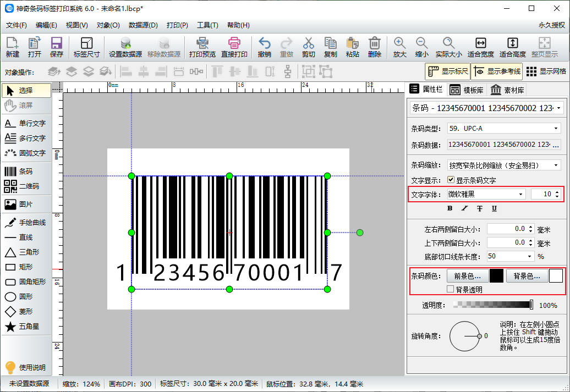The height and width of the screenshot is (392, 570).
Task: Fit canvas using 适合宽度 icon
Action: coord(480,47)
